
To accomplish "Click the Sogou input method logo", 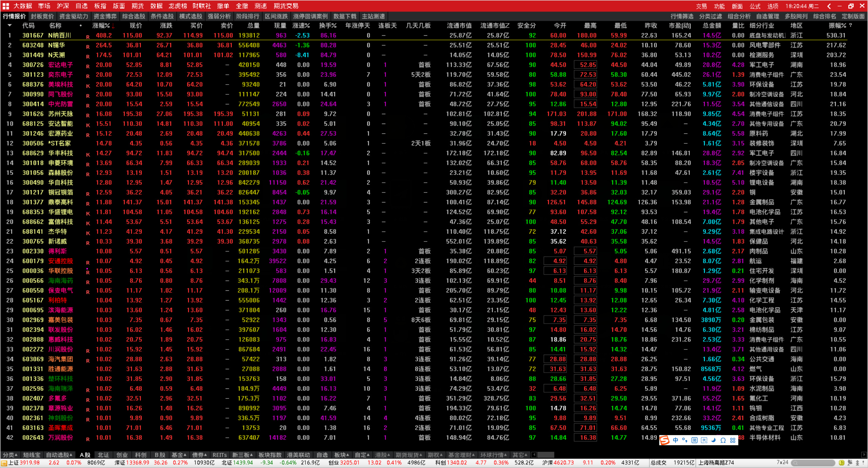I will [665, 440].
